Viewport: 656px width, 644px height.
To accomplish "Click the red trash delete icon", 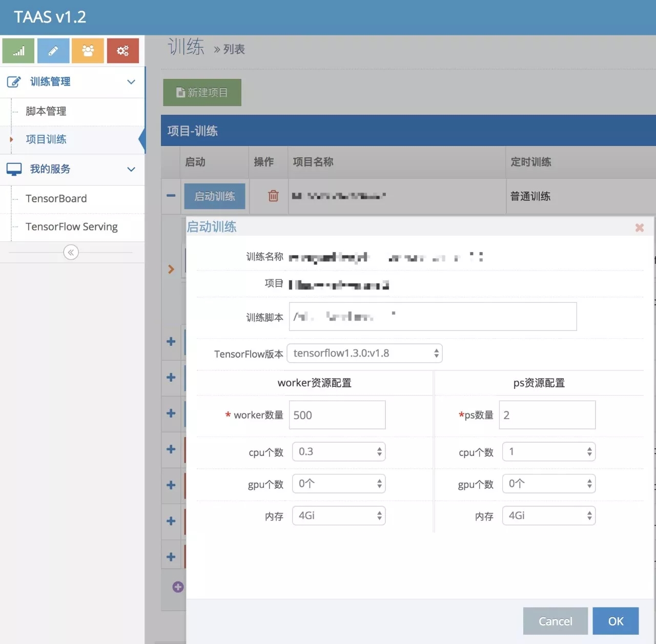I will (x=273, y=196).
